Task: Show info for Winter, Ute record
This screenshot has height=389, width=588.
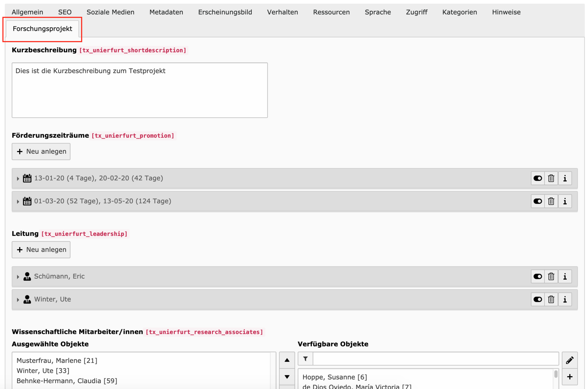Action: pyautogui.click(x=565, y=299)
